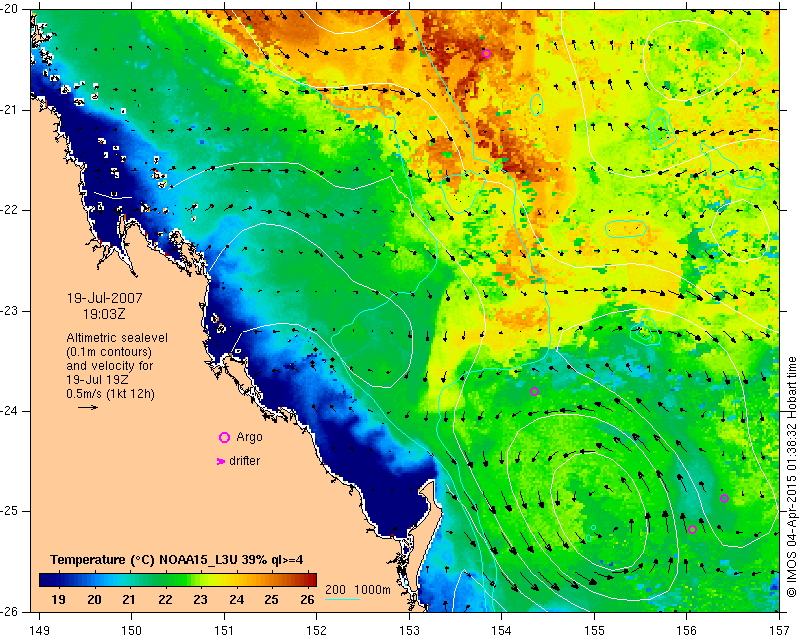Click the colorbar tick label '21'

click(x=129, y=599)
